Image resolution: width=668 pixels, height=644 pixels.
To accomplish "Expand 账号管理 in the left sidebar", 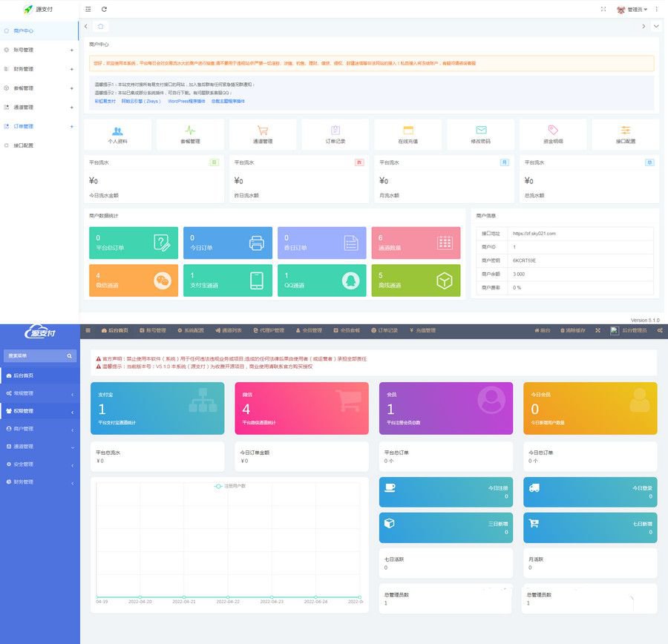I will click(x=39, y=50).
